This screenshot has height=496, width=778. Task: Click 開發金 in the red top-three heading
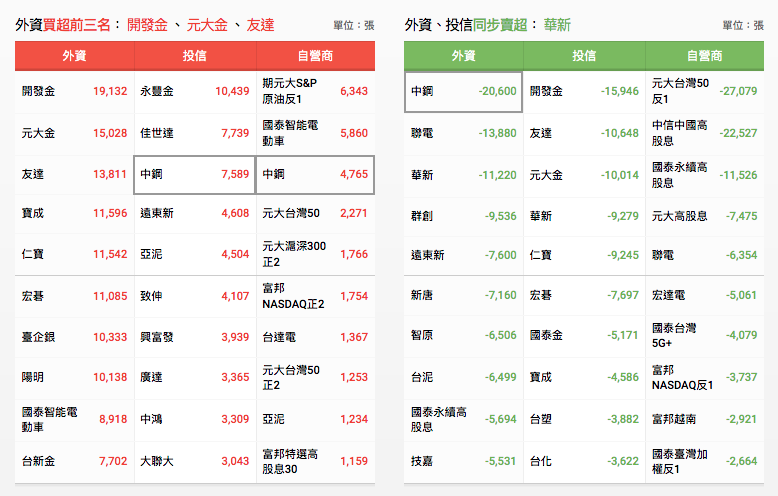point(147,25)
